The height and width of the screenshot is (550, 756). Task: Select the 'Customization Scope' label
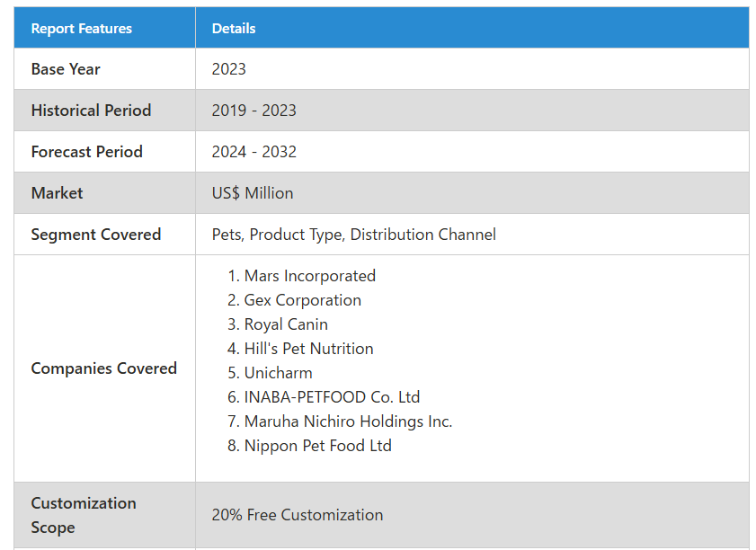pos(84,515)
